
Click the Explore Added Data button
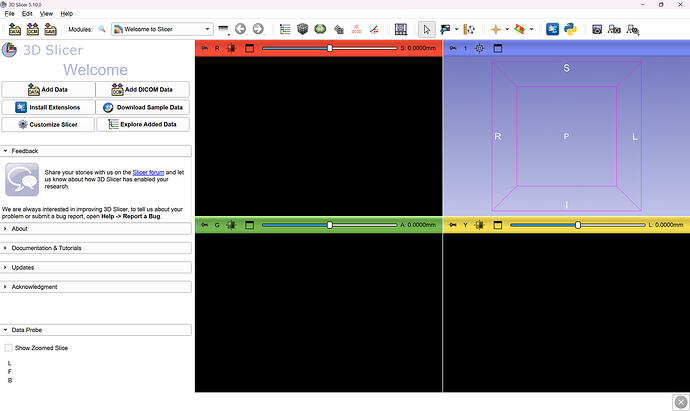[x=143, y=125]
